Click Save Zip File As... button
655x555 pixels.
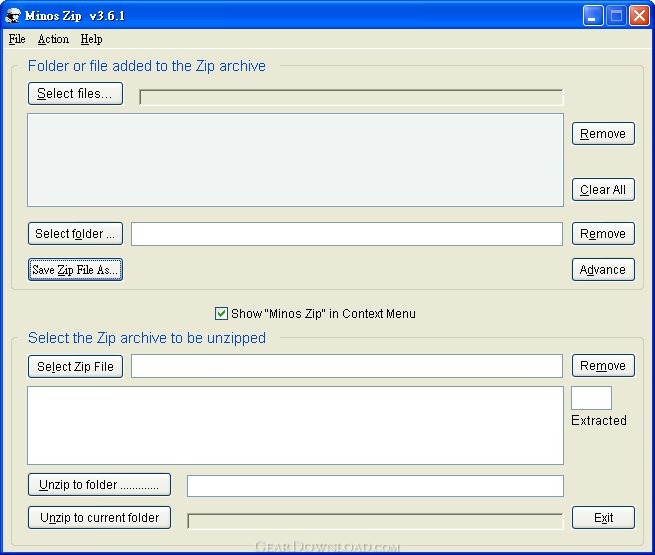[x=75, y=270]
